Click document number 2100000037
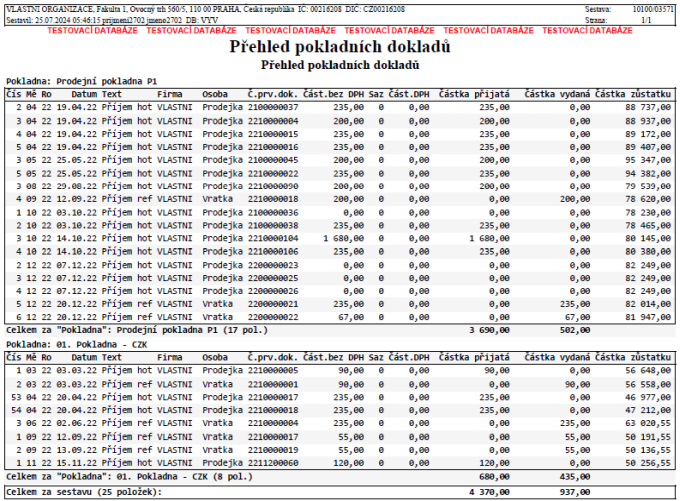The height and width of the screenshot is (501, 680). pyautogui.click(x=273, y=107)
